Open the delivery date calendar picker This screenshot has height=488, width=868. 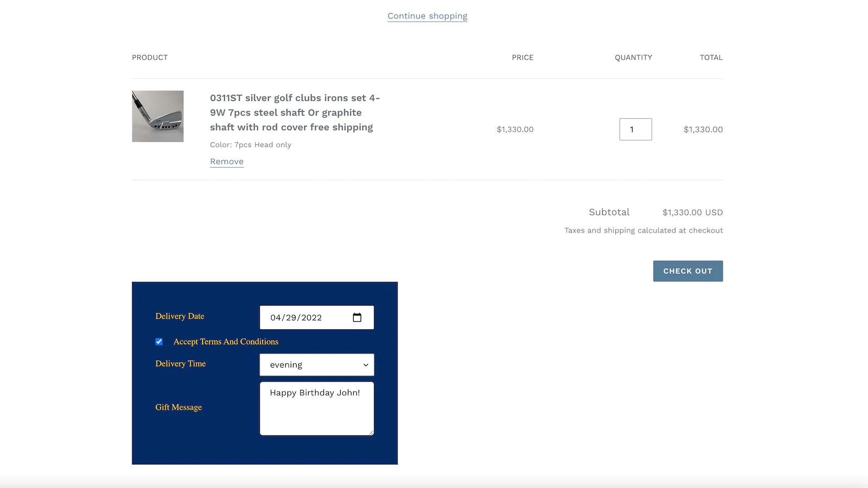pyautogui.click(x=358, y=317)
